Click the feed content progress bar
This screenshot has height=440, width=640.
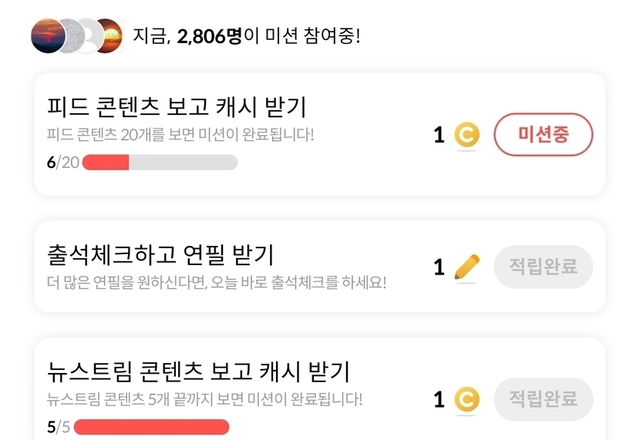point(160,162)
